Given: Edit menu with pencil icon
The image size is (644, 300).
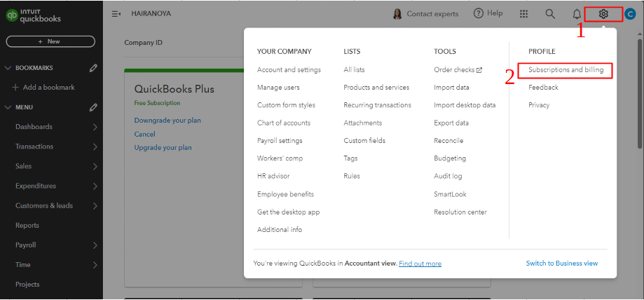Looking at the screenshot, I should (x=93, y=108).
